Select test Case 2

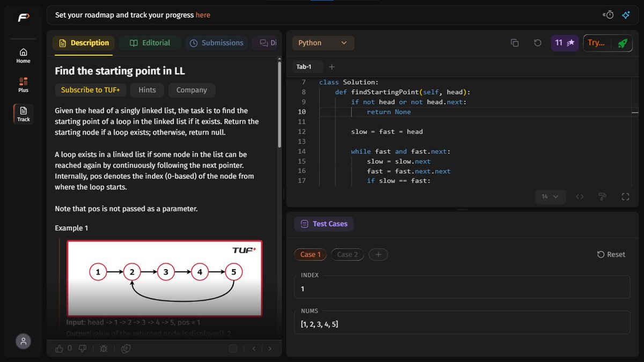(347, 254)
